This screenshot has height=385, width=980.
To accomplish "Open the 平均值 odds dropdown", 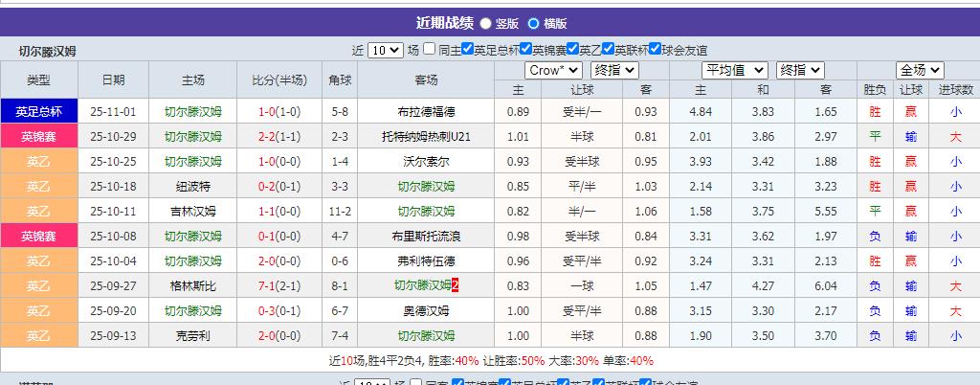I will [734, 70].
